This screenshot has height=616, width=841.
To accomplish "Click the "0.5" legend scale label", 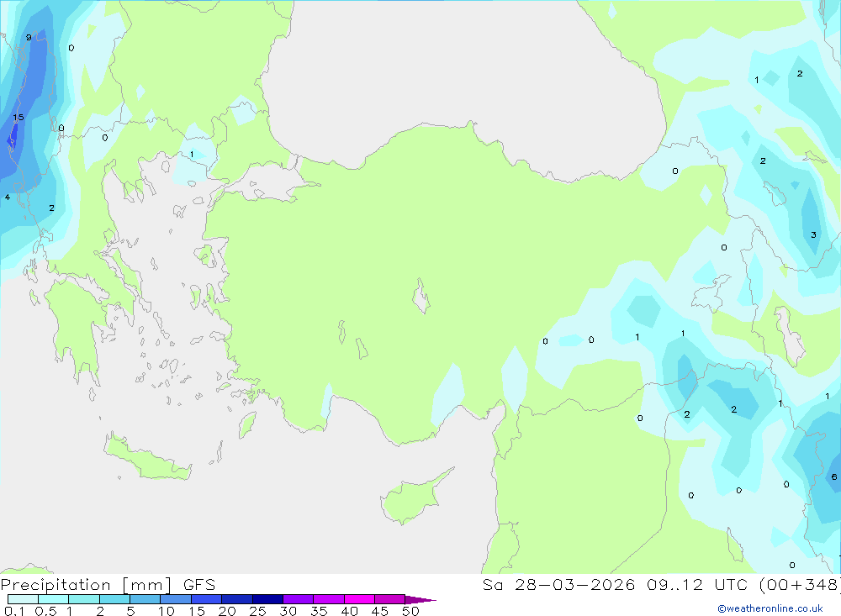I will (45, 611).
